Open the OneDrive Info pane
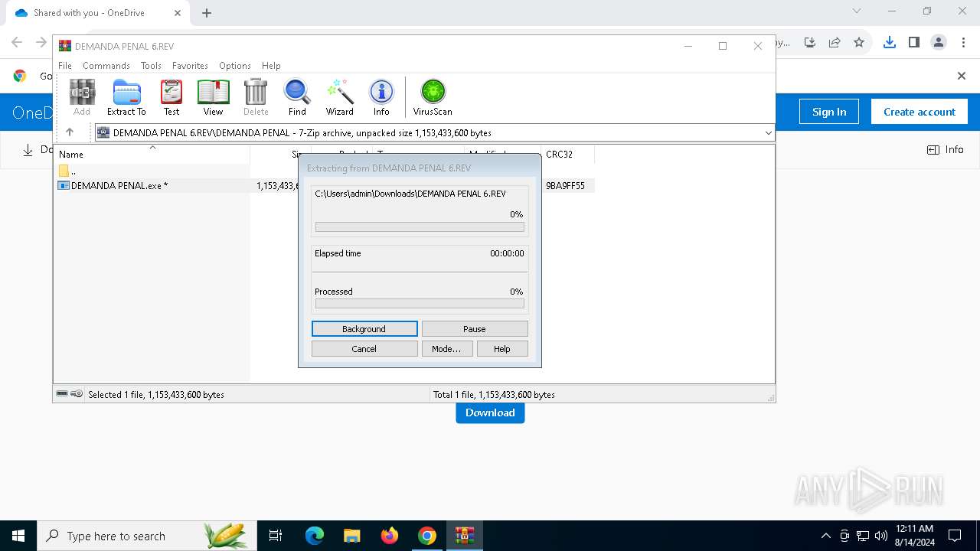 [946, 150]
